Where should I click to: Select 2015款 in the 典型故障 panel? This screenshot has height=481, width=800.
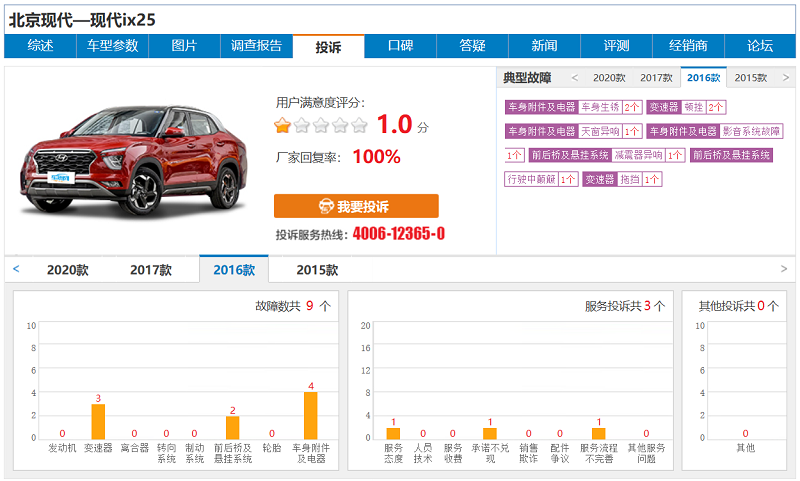(751, 78)
